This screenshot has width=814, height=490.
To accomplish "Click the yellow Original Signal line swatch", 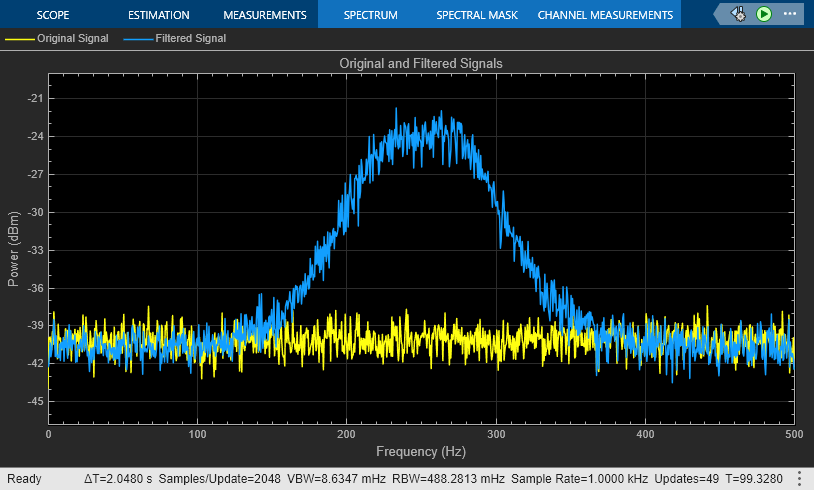I will [19, 38].
